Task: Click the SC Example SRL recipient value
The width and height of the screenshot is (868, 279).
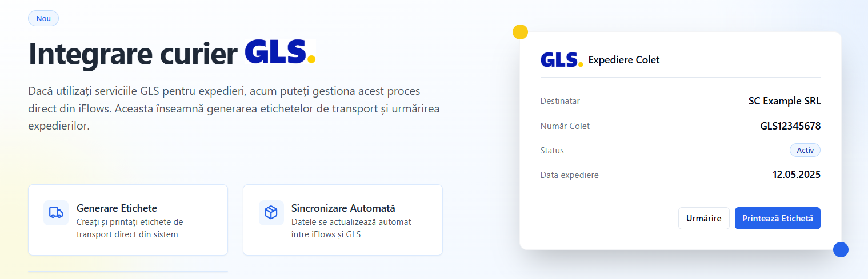Action: [785, 101]
